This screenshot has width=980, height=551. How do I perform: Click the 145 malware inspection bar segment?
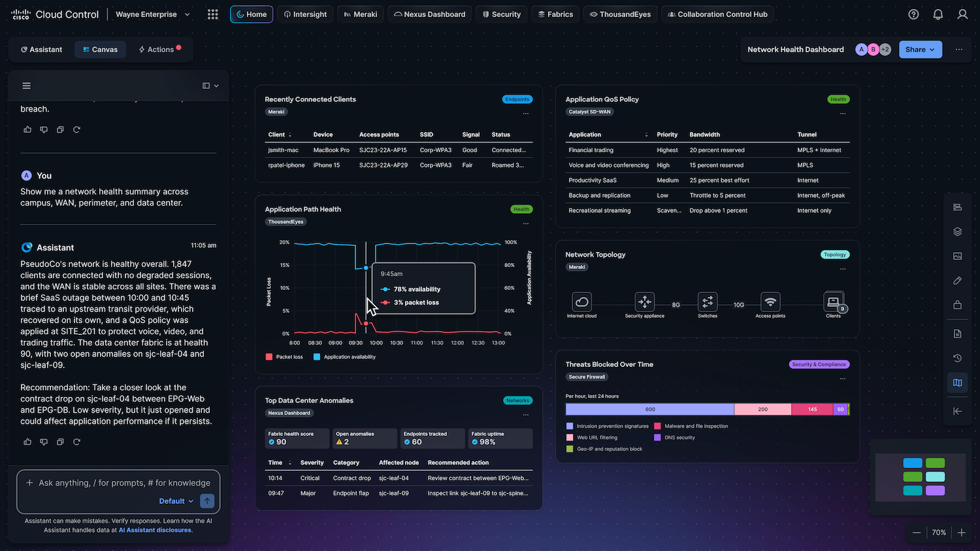812,409
